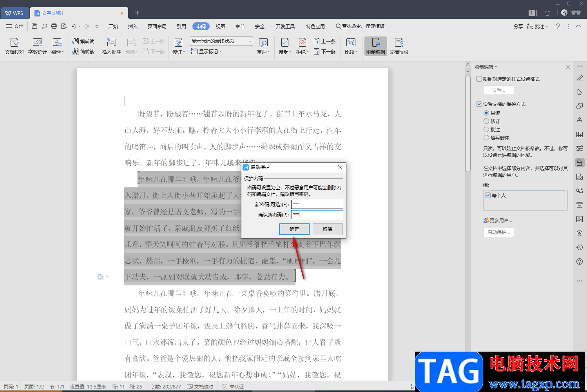Click the undo arrow icon
The image size is (587, 392).
coord(74,26)
